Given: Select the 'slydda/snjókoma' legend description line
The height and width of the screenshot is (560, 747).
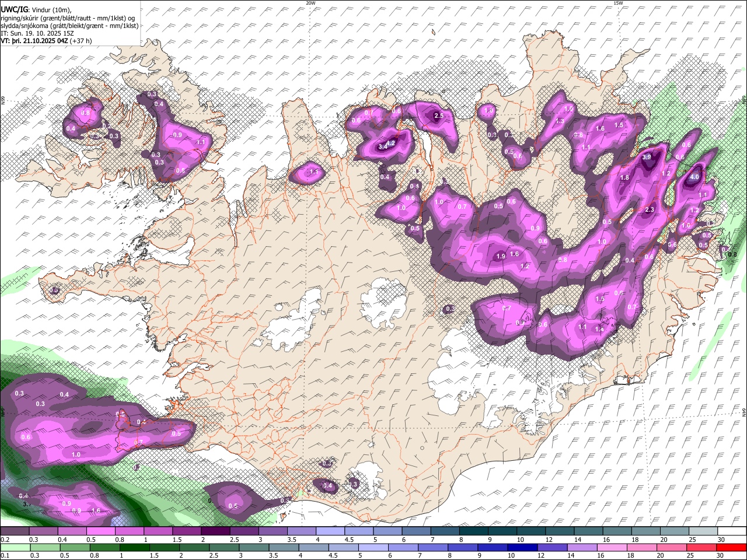Looking at the screenshot, I should click(x=69, y=26).
